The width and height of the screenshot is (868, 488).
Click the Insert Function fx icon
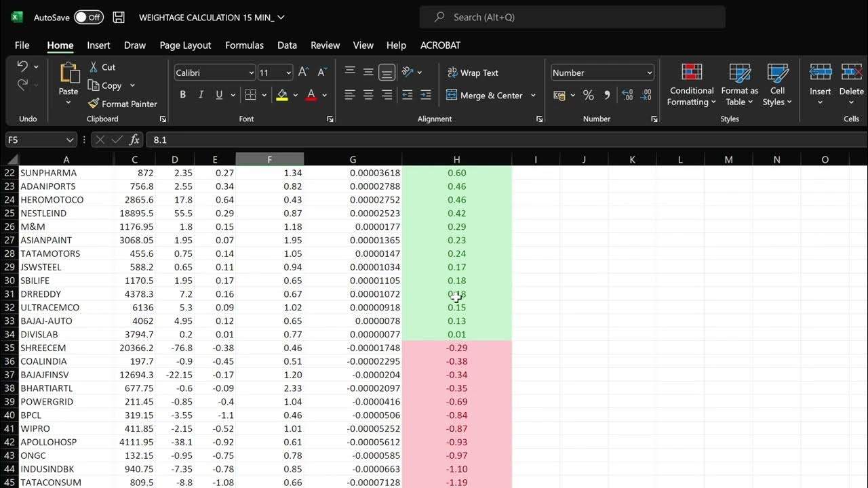click(134, 140)
